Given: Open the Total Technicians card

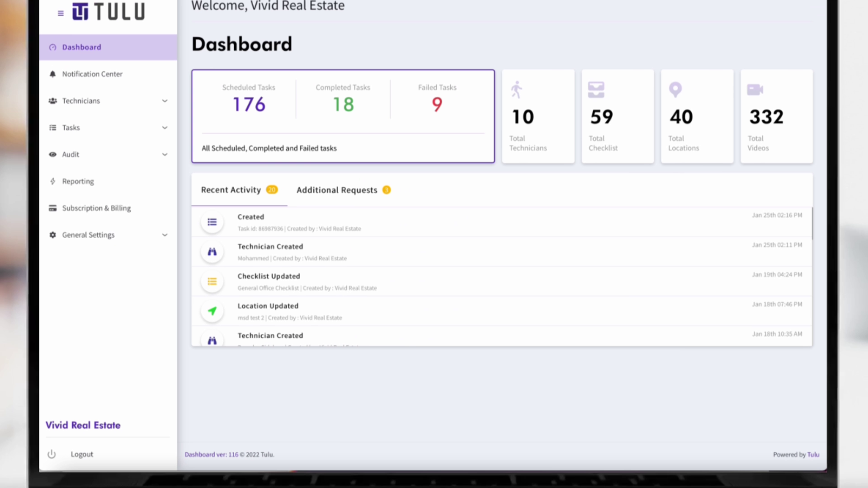Looking at the screenshot, I should pos(538,116).
